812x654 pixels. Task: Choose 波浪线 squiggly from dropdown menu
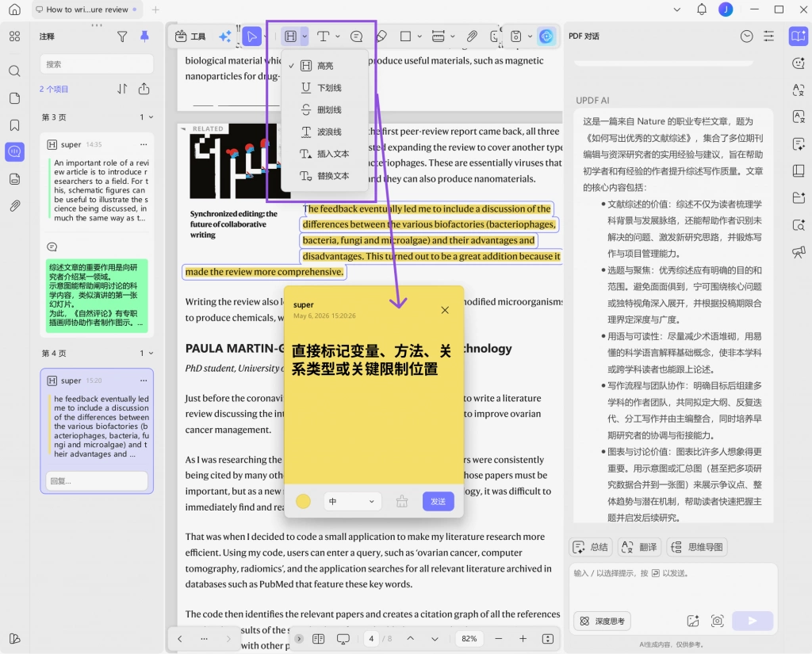[x=324, y=132]
